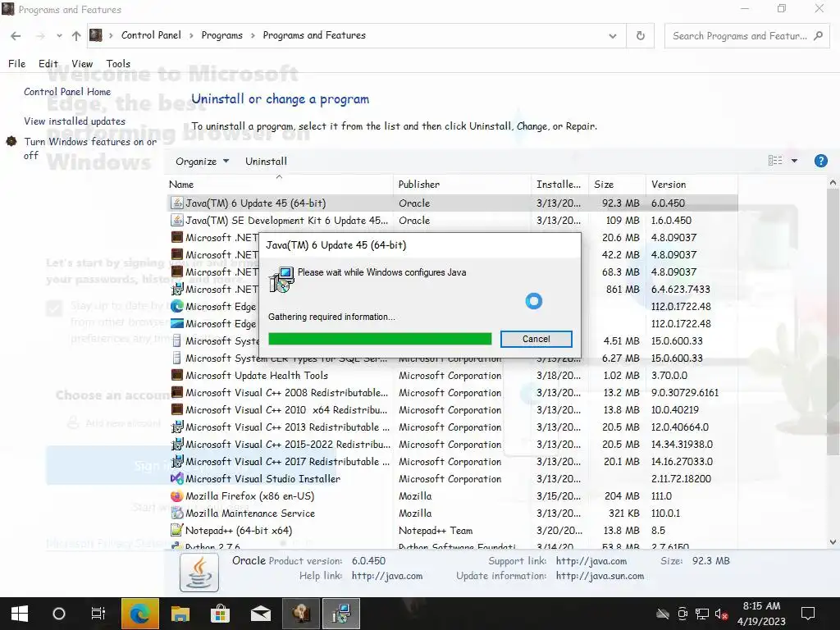Change the view layout icon
Viewport: 840px width, 630px height.
774,161
